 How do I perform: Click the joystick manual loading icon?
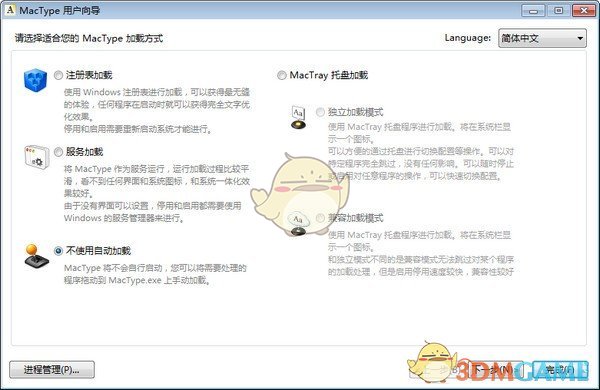pos(36,256)
